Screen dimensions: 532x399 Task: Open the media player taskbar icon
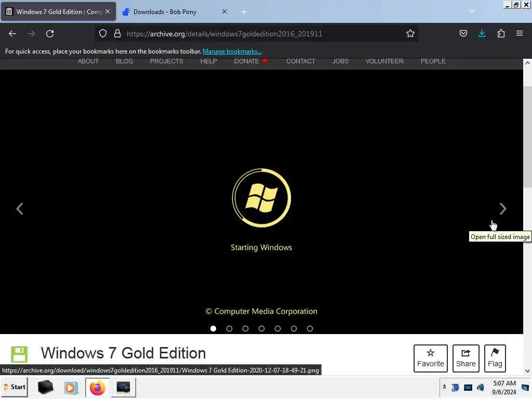point(71,388)
